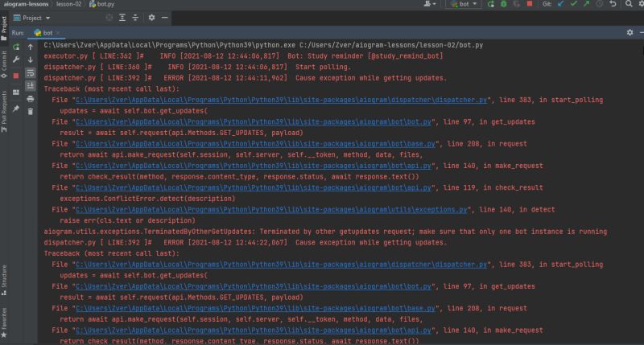Toggle scroll to end in Run console

[31, 85]
